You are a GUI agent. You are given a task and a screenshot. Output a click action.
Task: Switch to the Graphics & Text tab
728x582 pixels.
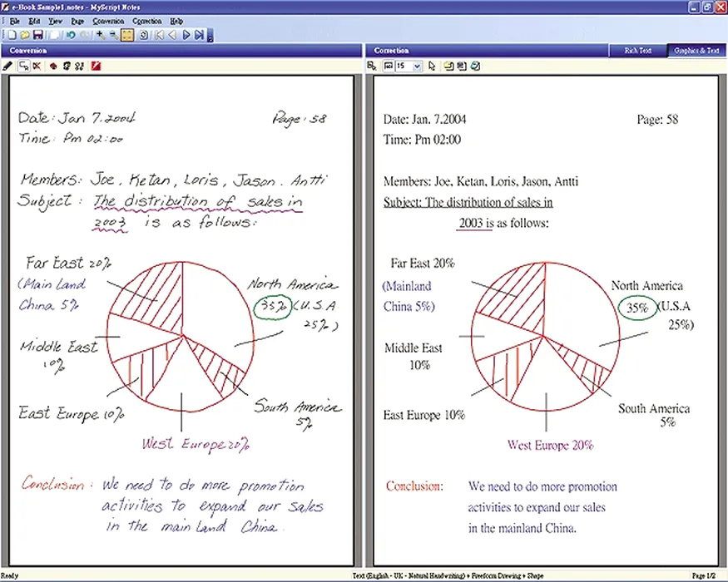697,51
